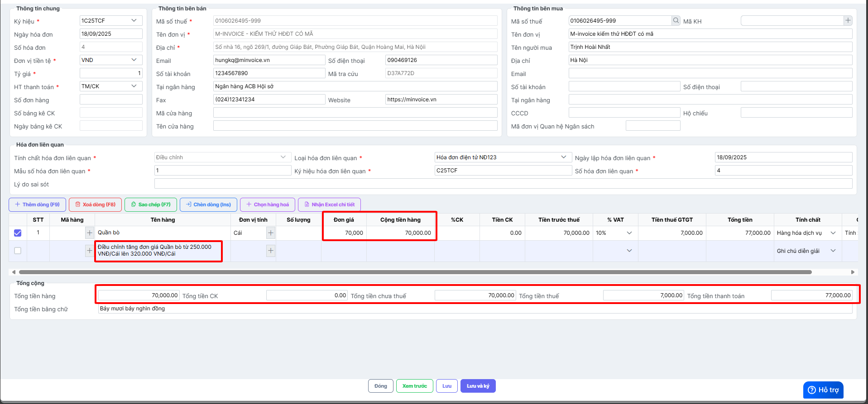
Task: Click plus icon in second row Đơn vị tính cell
Action: [x=271, y=251]
